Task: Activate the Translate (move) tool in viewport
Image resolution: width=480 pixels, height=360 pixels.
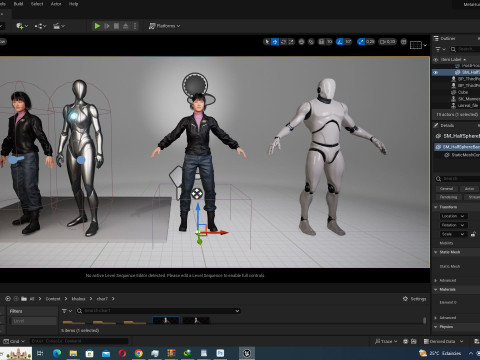Action: tap(275, 42)
